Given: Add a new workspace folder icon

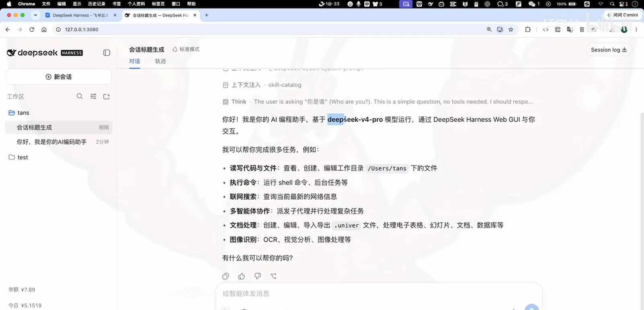Looking at the screenshot, I should click(x=107, y=96).
